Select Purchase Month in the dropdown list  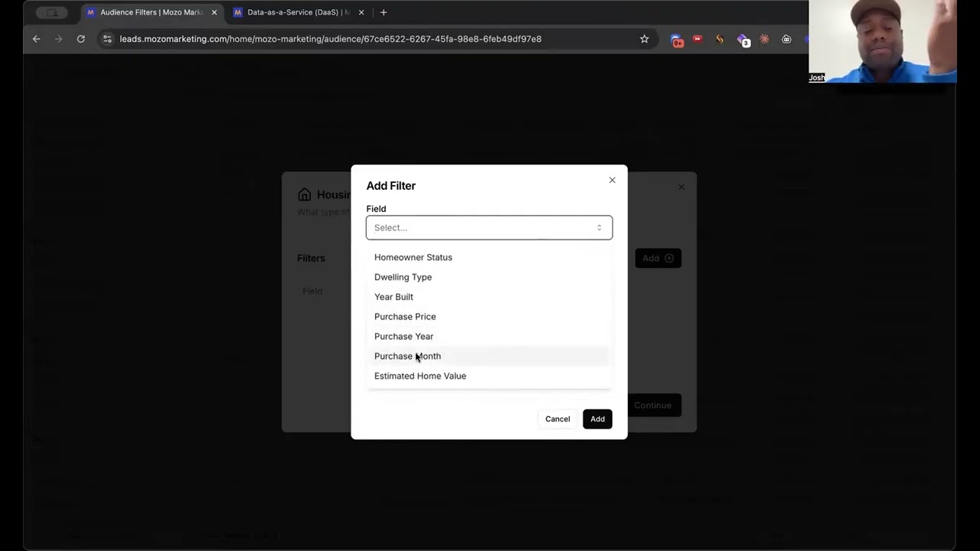coord(488,356)
